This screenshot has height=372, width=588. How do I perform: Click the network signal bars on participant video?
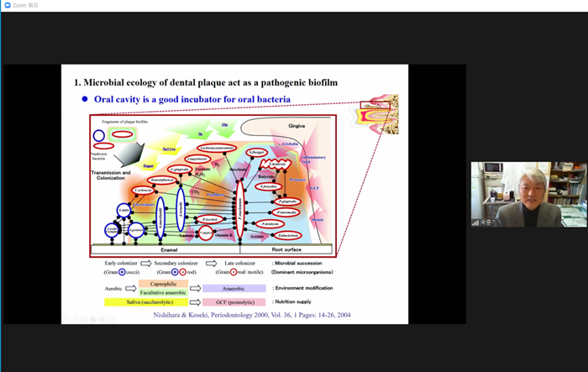click(x=475, y=223)
